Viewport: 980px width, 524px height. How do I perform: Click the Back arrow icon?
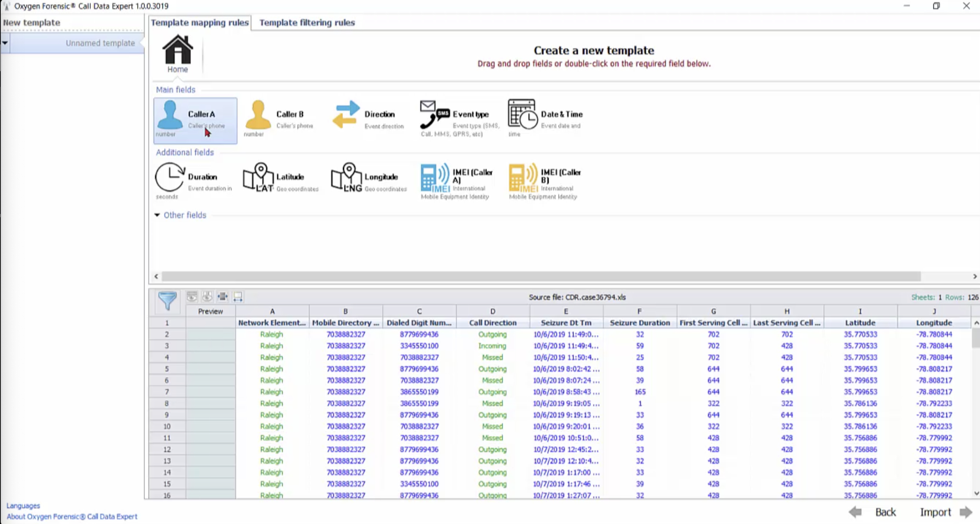(x=855, y=512)
